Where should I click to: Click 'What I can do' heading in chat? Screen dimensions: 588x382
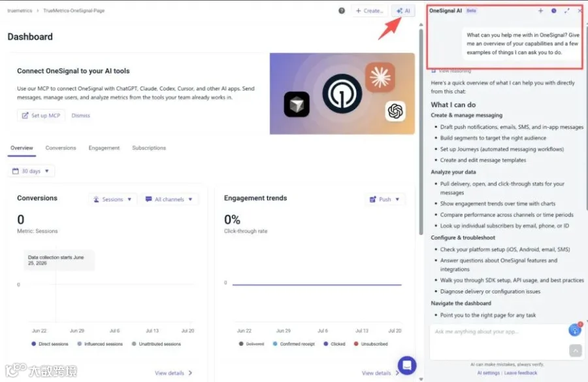453,105
